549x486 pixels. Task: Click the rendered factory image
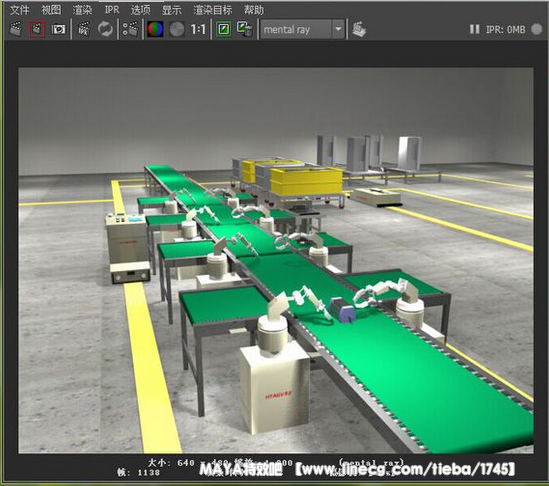[276, 261]
